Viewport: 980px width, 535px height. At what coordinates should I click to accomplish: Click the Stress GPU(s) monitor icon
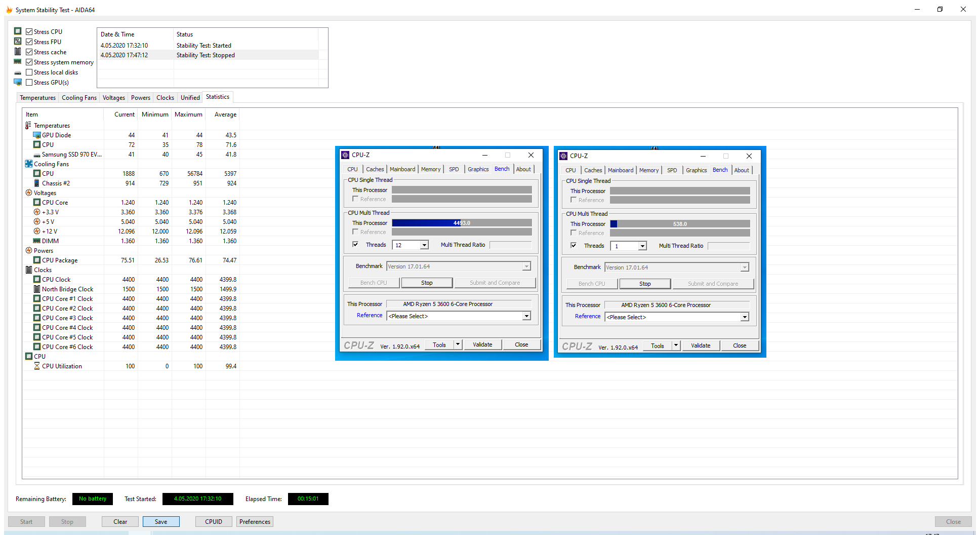(x=18, y=82)
